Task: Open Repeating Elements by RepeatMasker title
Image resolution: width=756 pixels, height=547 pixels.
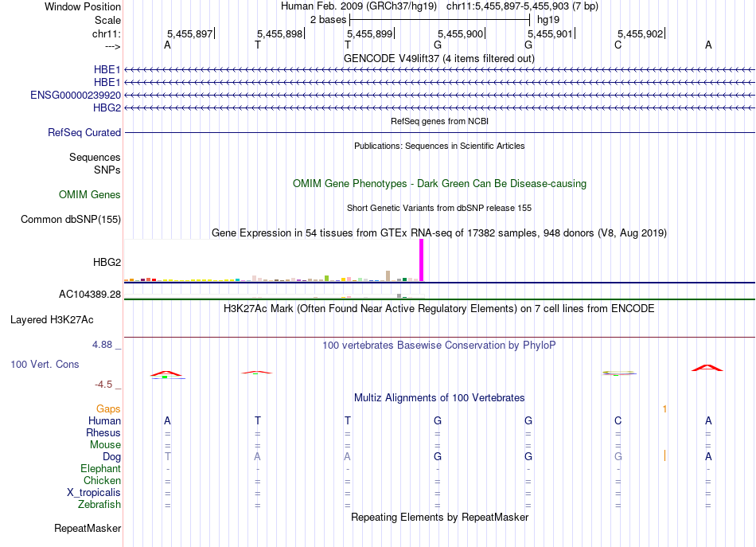Action: tap(439, 517)
